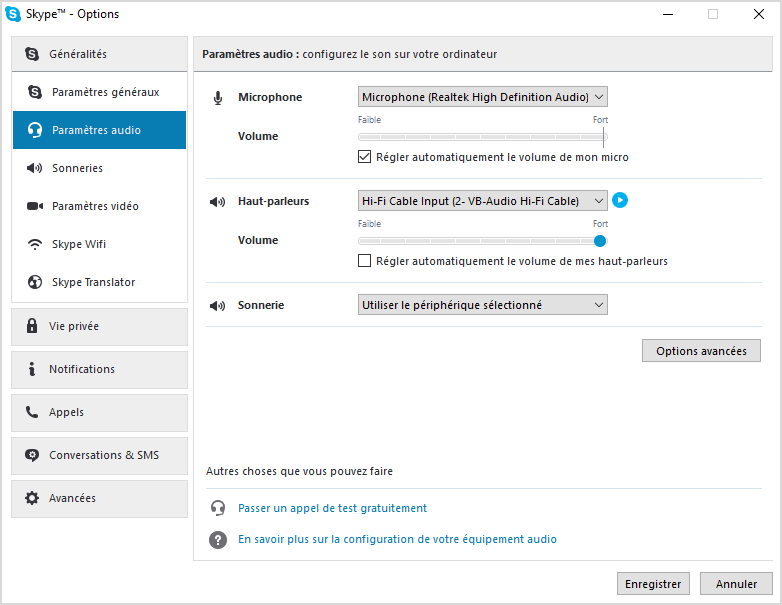Open the Conversations & SMS section
The height and width of the screenshot is (605, 782).
(x=100, y=456)
